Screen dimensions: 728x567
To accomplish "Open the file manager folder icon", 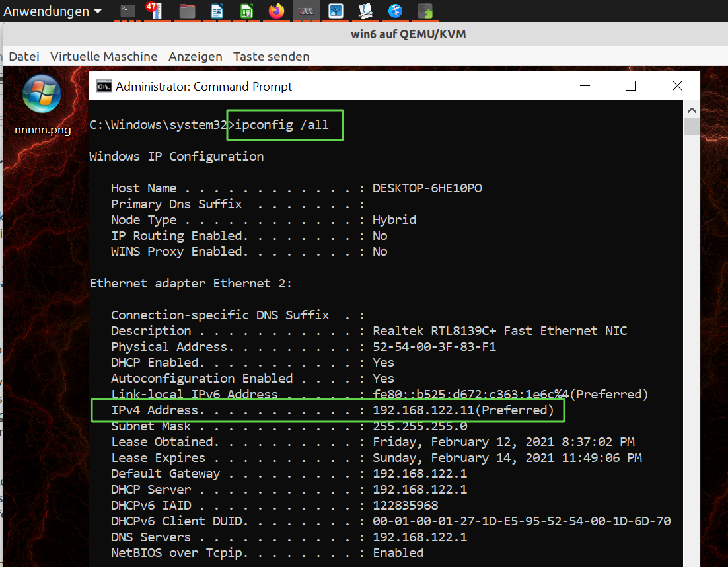I will click(x=187, y=11).
